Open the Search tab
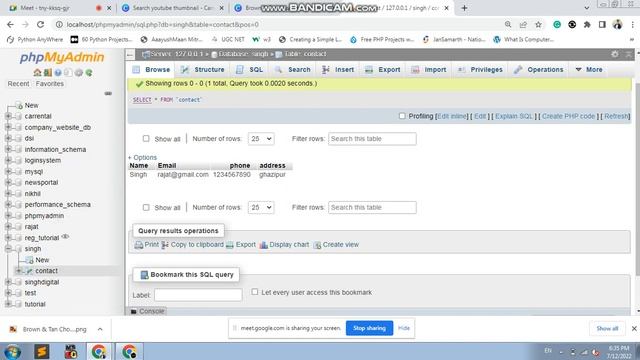The height and width of the screenshot is (360, 640). pos(293,69)
